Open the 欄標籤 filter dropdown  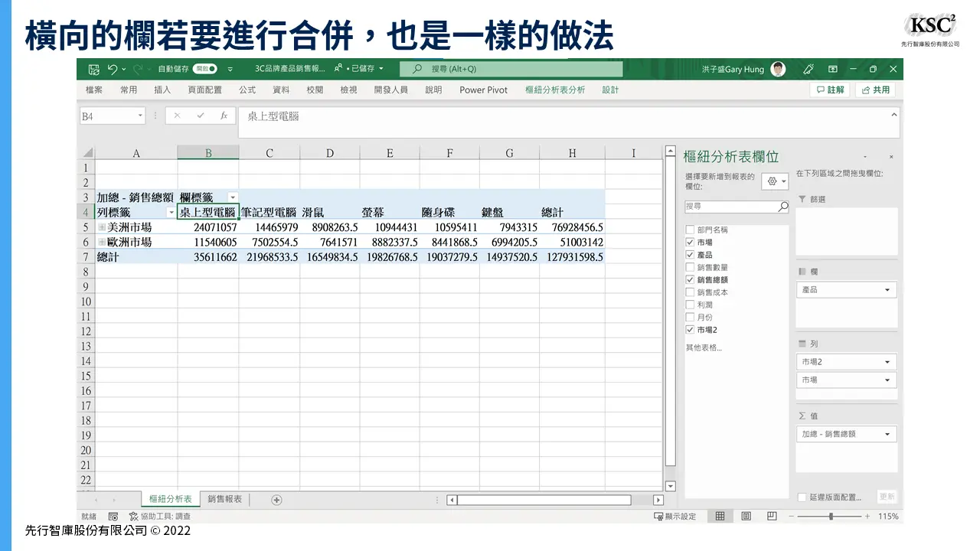[x=233, y=197]
